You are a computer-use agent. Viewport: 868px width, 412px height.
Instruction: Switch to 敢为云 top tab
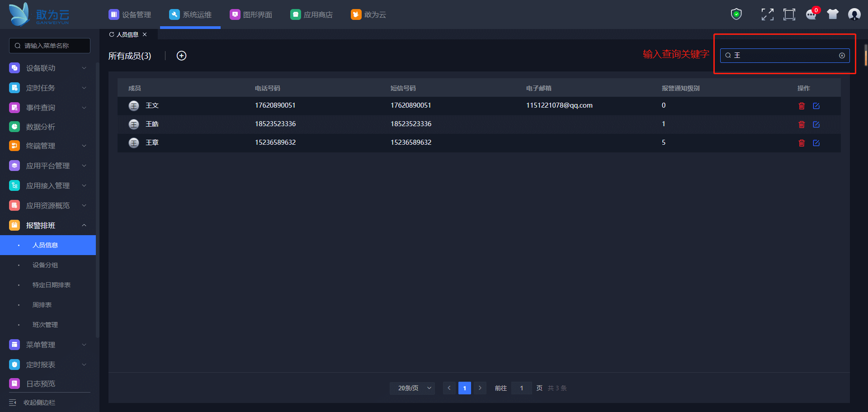(x=368, y=14)
